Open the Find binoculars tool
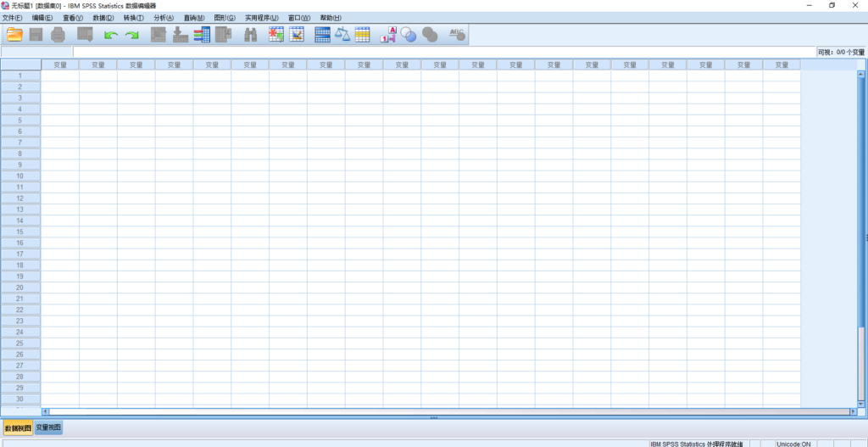868x447 pixels. click(x=251, y=35)
